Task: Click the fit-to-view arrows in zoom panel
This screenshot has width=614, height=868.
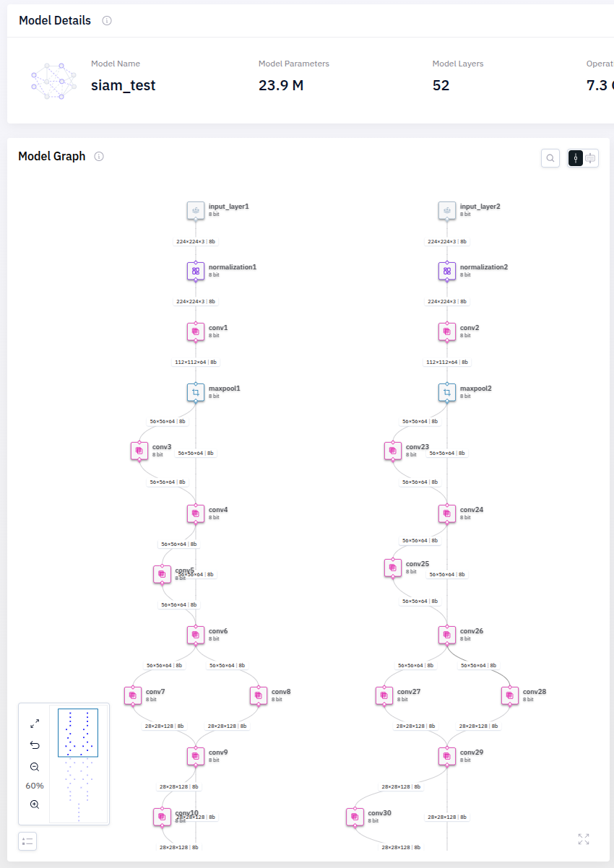Action: (35, 723)
